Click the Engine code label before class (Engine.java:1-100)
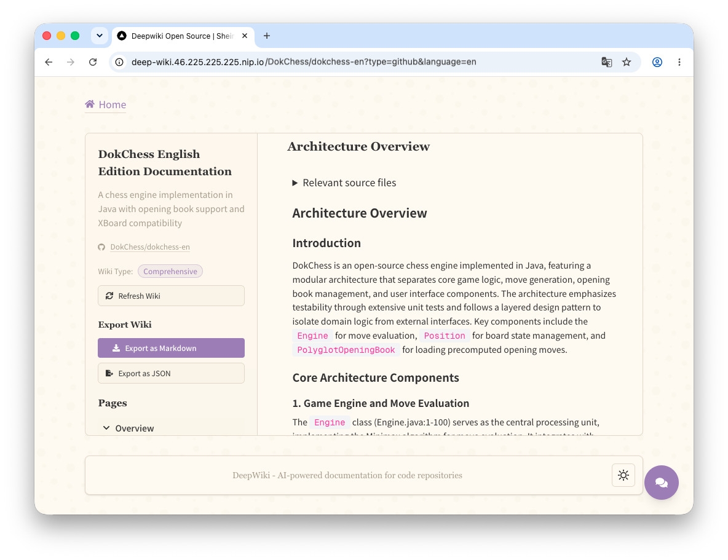The width and height of the screenshot is (728, 560). pos(330,422)
